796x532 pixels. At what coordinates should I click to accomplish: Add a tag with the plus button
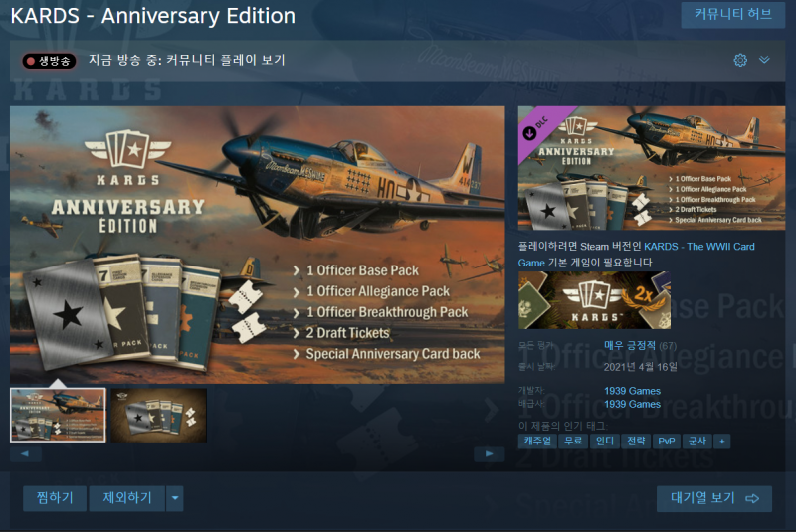(721, 442)
